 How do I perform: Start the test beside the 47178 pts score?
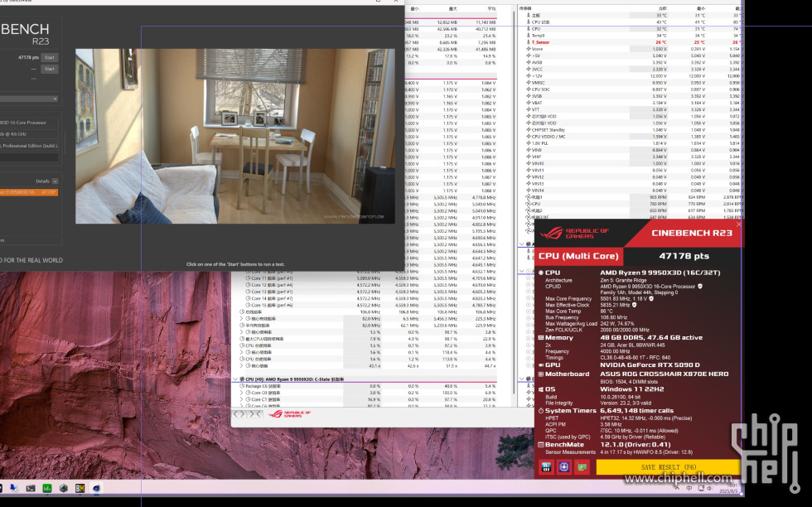(50, 57)
